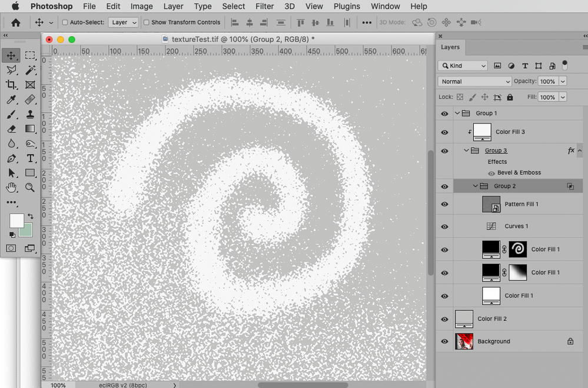Toggle Quick Mask mode

tap(11, 248)
